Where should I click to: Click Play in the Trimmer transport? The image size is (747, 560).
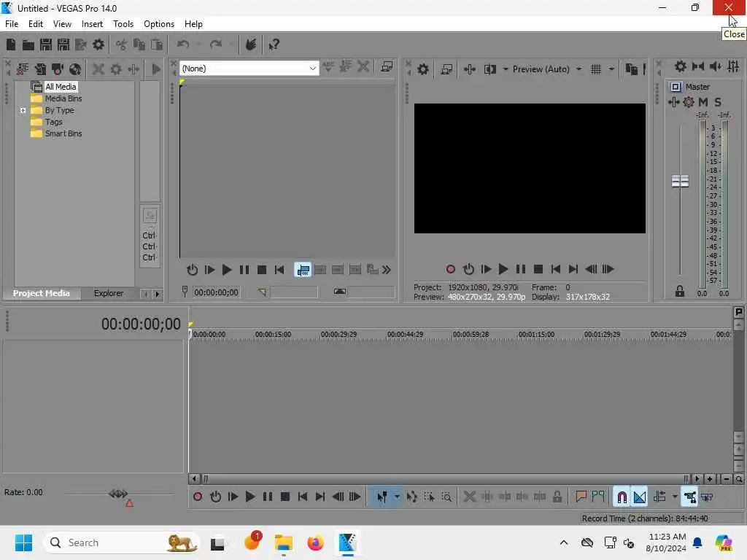227,270
